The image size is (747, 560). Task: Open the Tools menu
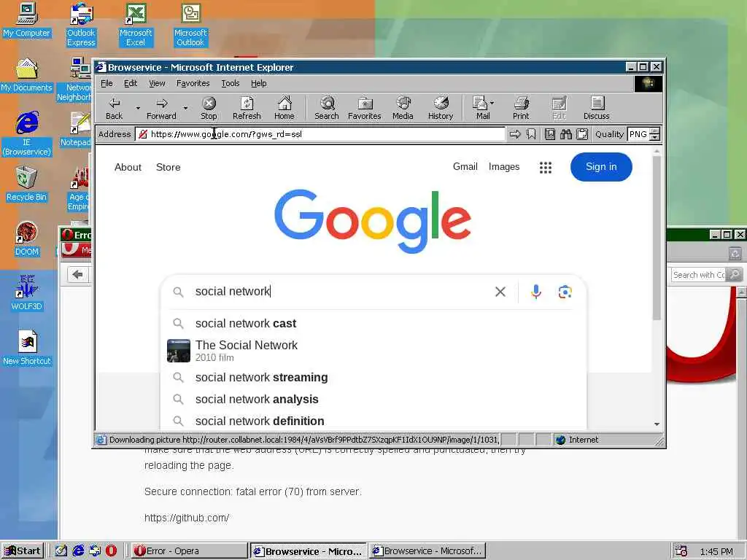coord(230,83)
